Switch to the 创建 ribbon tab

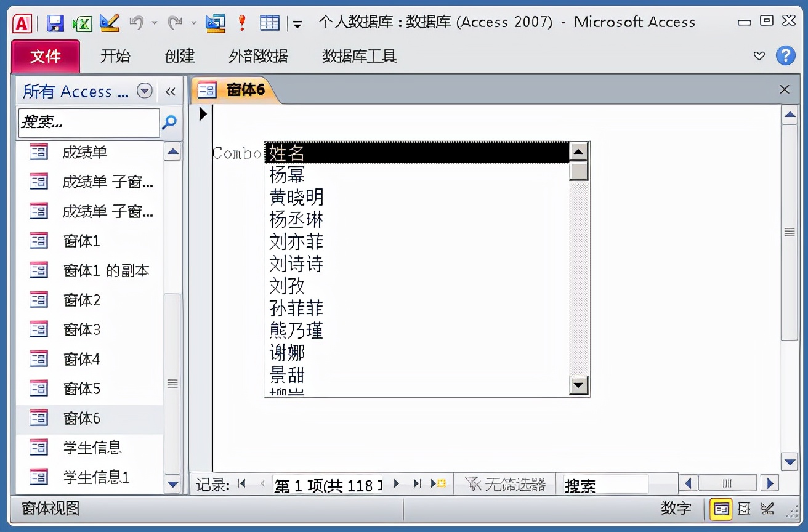(179, 56)
